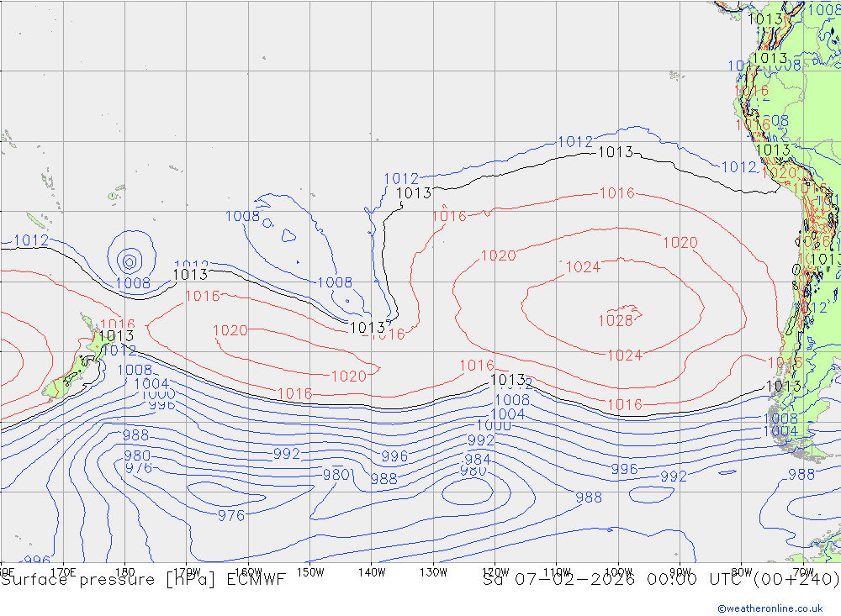Click the 170E longitude axis label
The image size is (841, 616).
click(63, 572)
